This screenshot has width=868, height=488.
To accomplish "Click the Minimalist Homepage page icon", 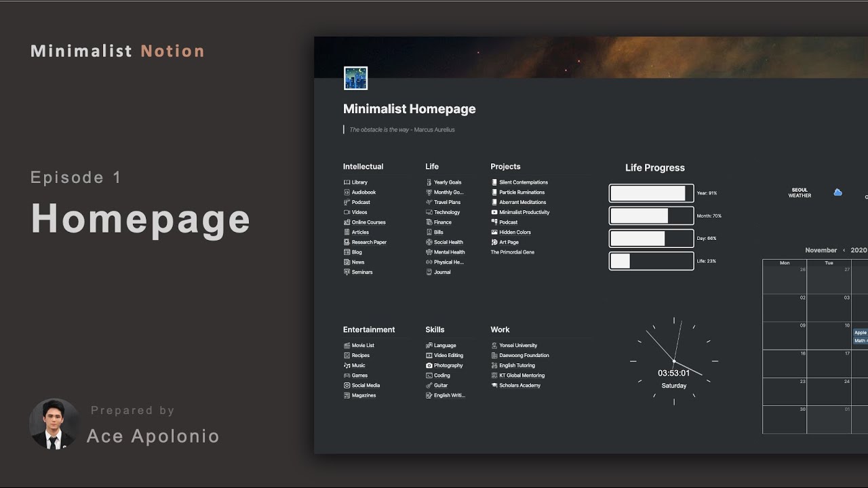I will click(x=355, y=78).
